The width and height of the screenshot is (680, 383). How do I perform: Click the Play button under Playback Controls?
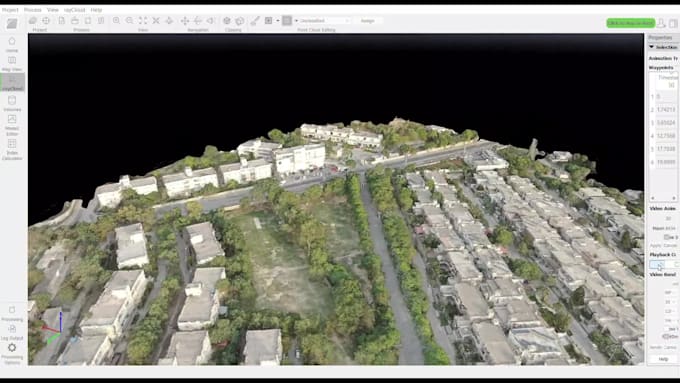point(657,264)
